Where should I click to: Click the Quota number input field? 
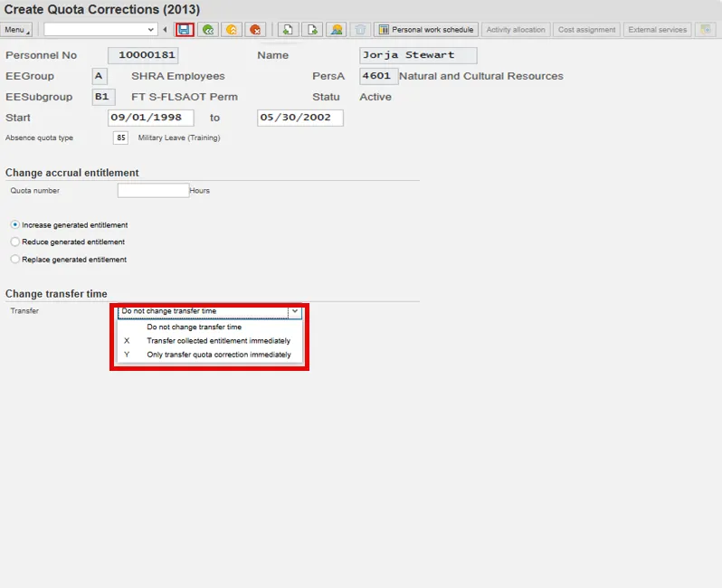click(153, 190)
